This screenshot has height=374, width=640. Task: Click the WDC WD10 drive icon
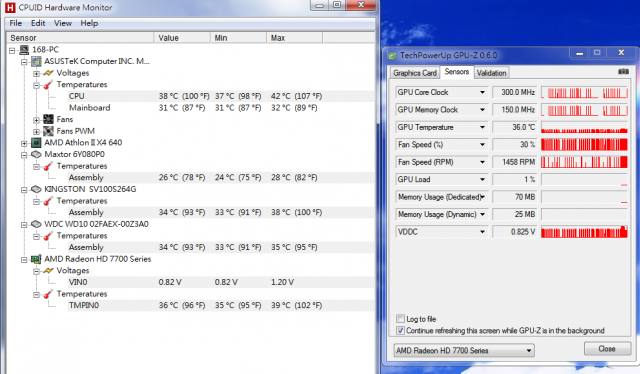(x=36, y=224)
